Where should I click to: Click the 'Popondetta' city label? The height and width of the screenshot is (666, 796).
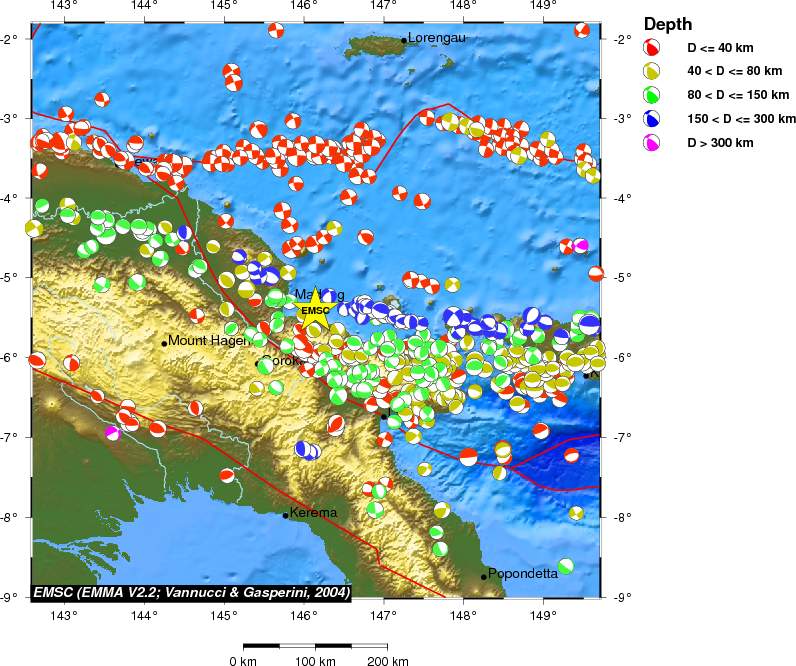[x=523, y=574]
